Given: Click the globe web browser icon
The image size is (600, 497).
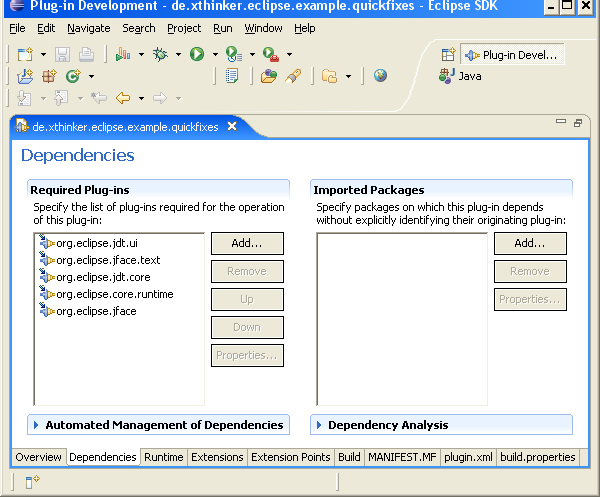Looking at the screenshot, I should 380,76.
